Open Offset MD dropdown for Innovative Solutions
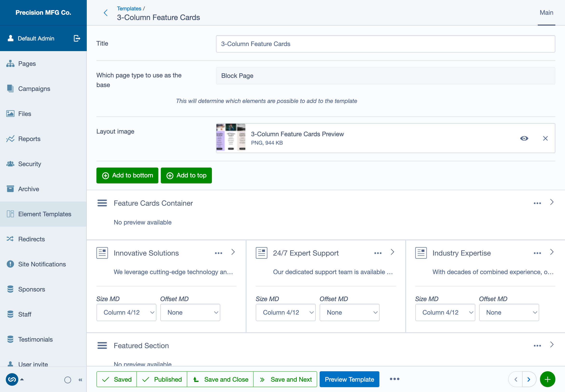Image resolution: width=565 pixels, height=392 pixels. coord(190,312)
